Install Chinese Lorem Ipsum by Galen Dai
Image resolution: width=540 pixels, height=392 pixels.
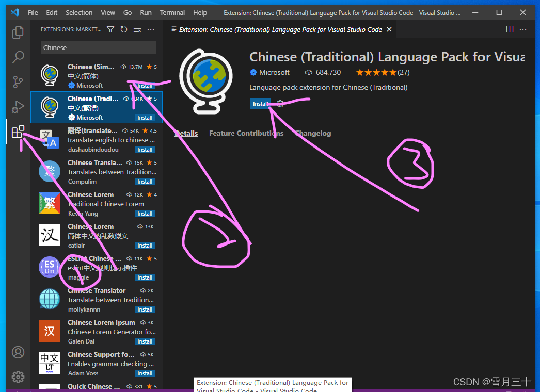click(x=145, y=342)
